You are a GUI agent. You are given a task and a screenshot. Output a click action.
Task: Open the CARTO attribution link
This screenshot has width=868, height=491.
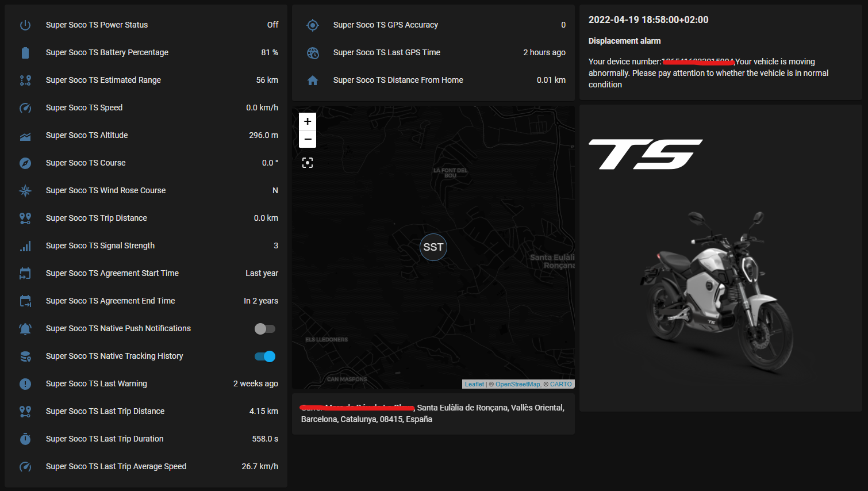tap(561, 384)
